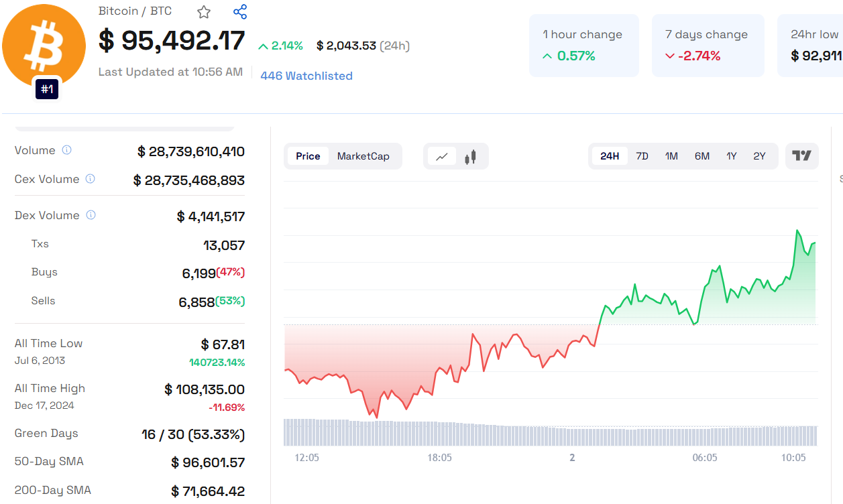Screen dimensions: 843x504
Task: Click the 10:05 chart axis label
Action: click(793, 457)
